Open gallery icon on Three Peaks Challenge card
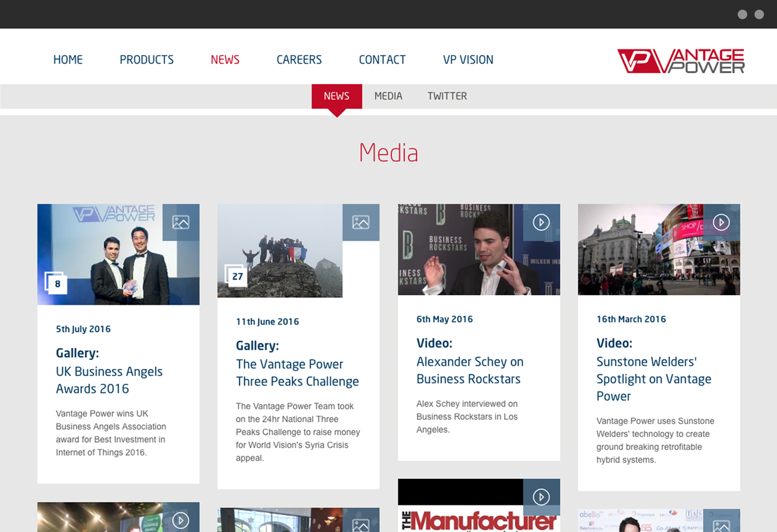This screenshot has height=532, width=777. [361, 222]
